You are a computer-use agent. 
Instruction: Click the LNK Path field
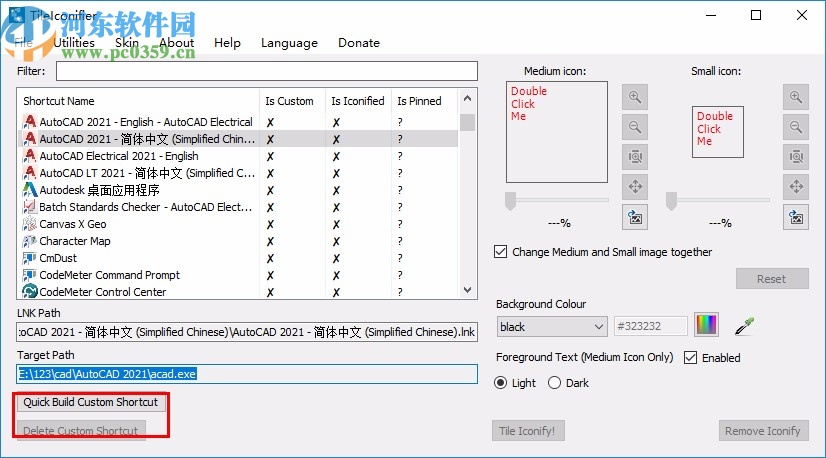tap(247, 332)
